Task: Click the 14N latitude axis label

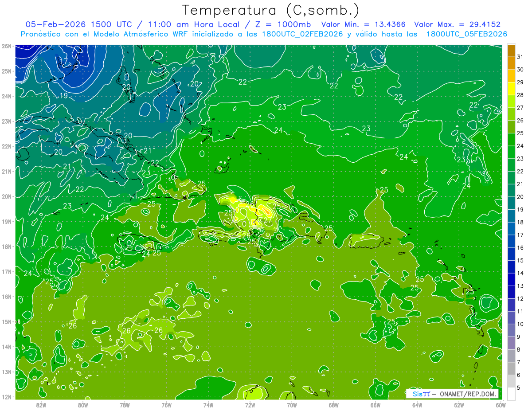Action: 7,347
